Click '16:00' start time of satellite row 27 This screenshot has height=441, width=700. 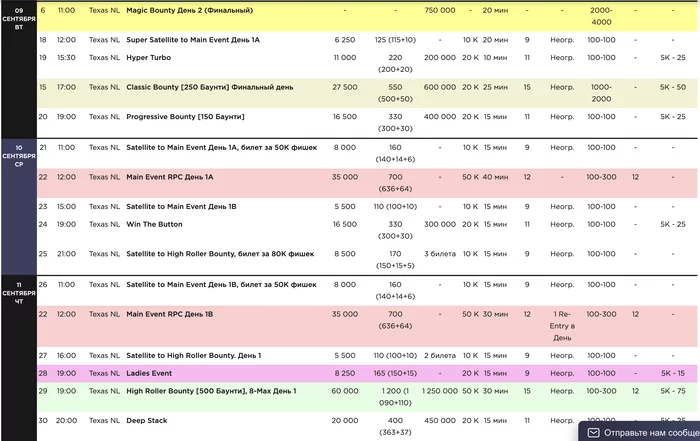coord(66,355)
